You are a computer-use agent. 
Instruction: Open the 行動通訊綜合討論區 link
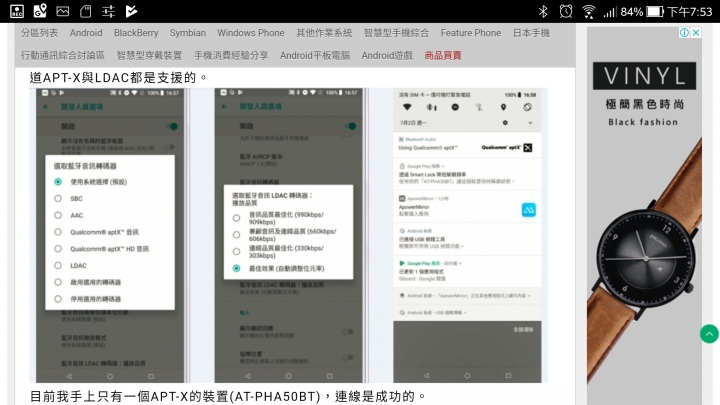63,56
